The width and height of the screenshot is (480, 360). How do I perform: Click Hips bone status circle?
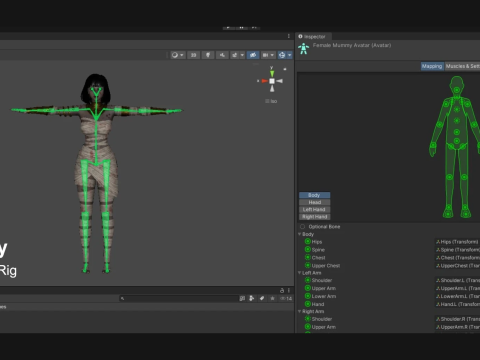pos(308,241)
